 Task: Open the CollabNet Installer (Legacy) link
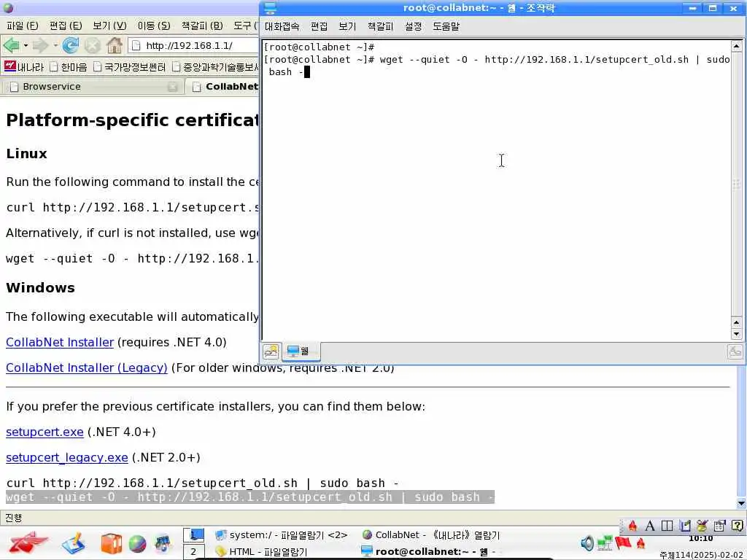87,367
